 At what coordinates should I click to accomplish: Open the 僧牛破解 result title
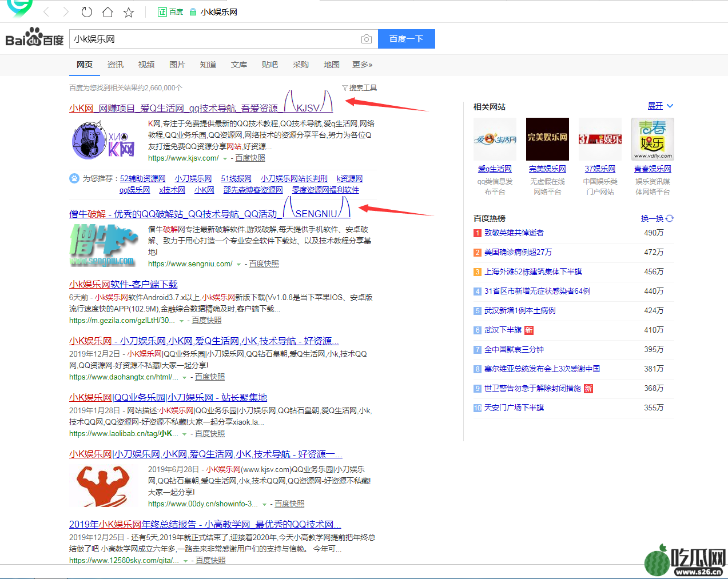pos(209,214)
